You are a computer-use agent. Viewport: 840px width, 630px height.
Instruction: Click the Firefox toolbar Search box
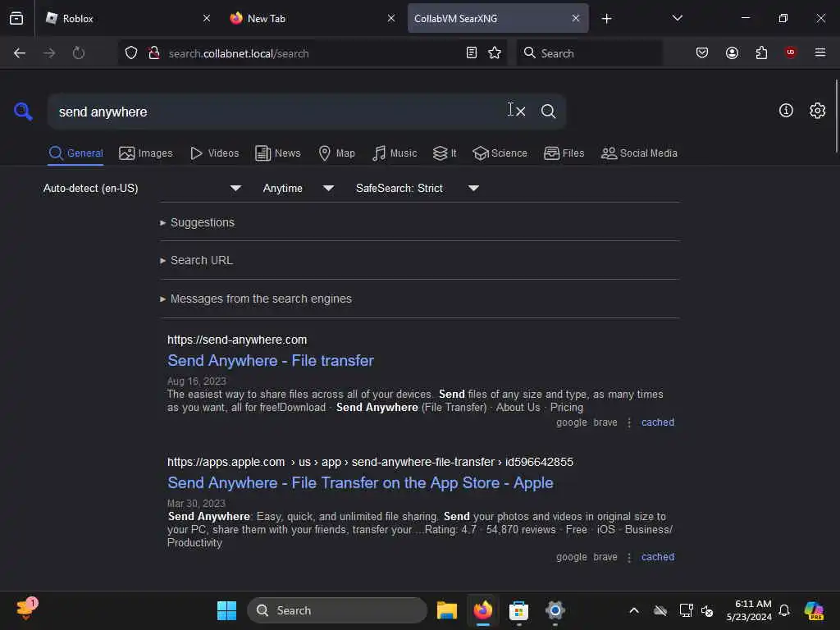pyautogui.click(x=589, y=53)
